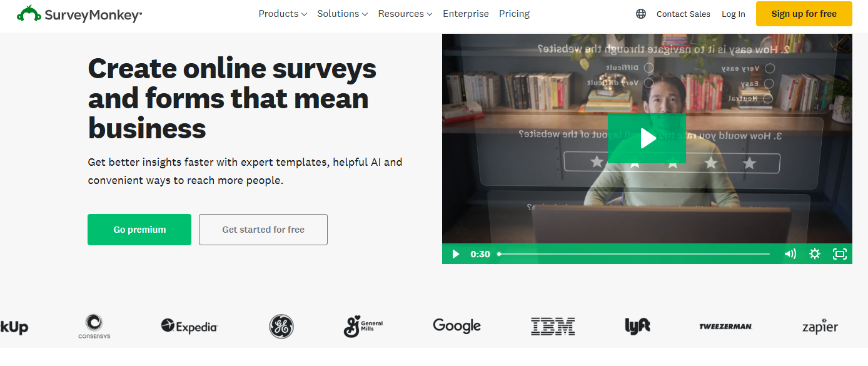Click the Log In link
Screen dimensions: 868x366
[734, 14]
